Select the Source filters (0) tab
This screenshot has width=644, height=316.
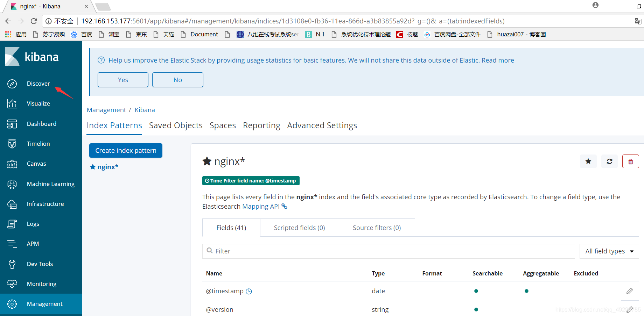377,228
